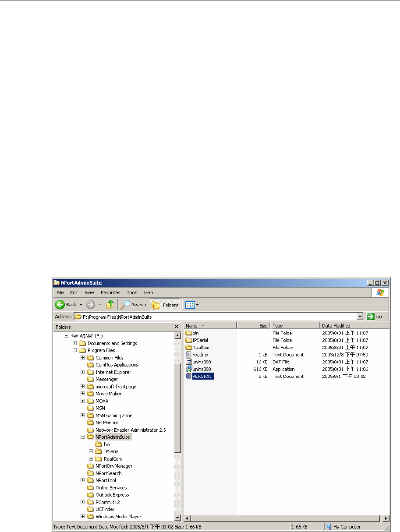Screen dimensions: 400x532
Task: Select the bin folder in file list
Action: click(192, 333)
